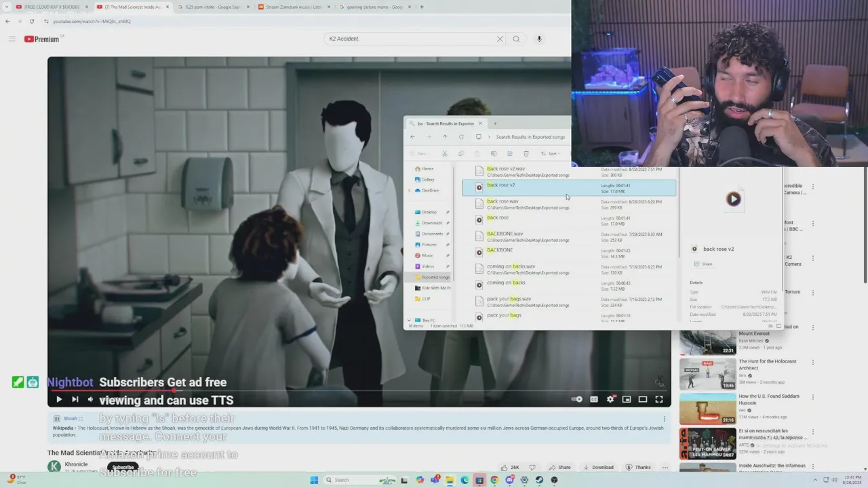Open options menu on the Wikipedia info panel
Image resolution: width=868 pixels, height=488 pixels.
[664, 419]
